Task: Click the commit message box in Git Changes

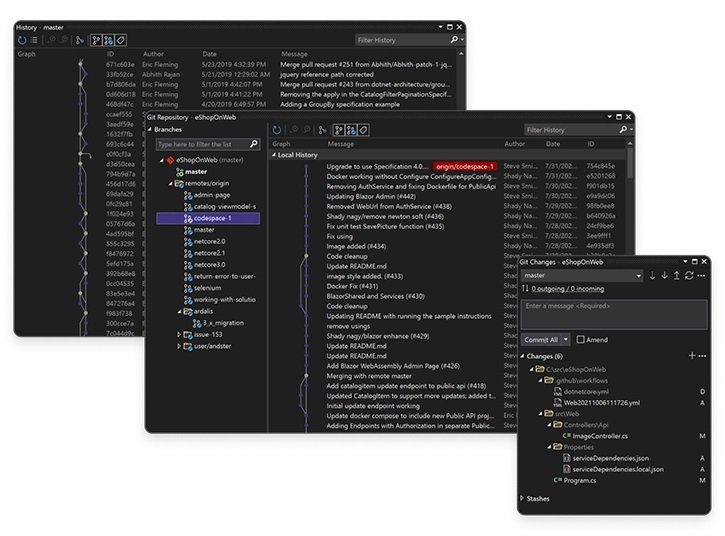Action: pyautogui.click(x=614, y=314)
